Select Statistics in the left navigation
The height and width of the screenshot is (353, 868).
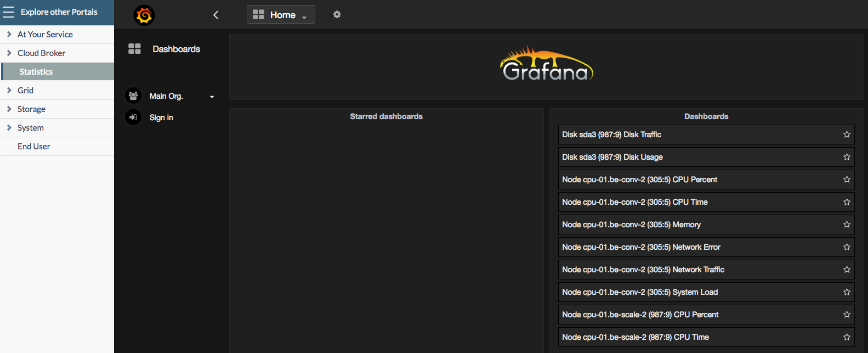[36, 72]
